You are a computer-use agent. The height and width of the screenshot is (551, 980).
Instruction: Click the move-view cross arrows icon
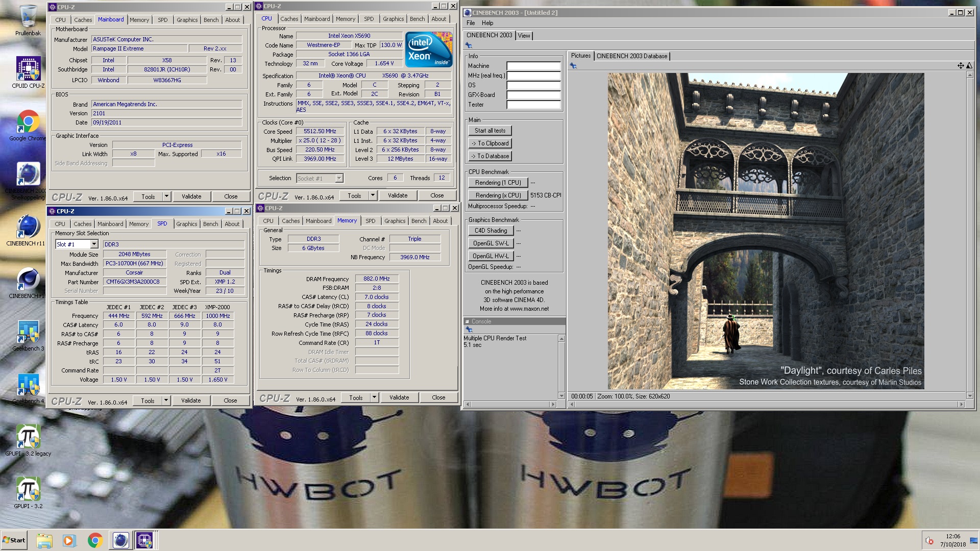[x=961, y=65]
